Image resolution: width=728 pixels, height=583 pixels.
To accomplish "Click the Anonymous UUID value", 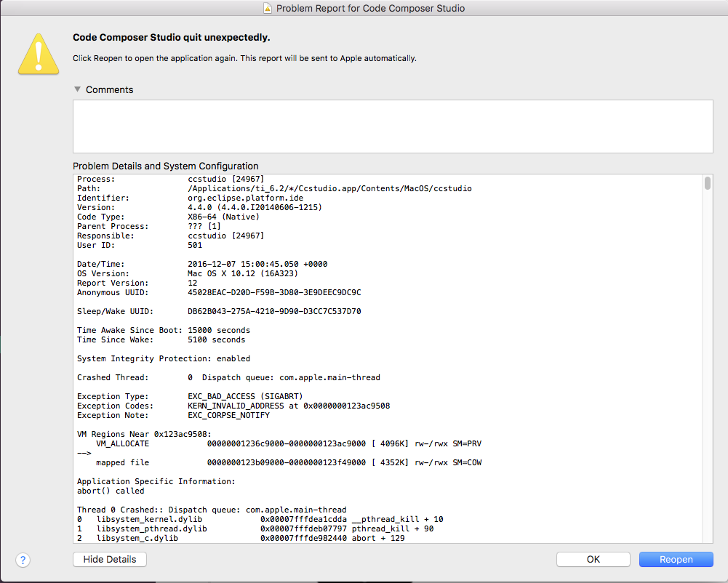I will 274,292.
